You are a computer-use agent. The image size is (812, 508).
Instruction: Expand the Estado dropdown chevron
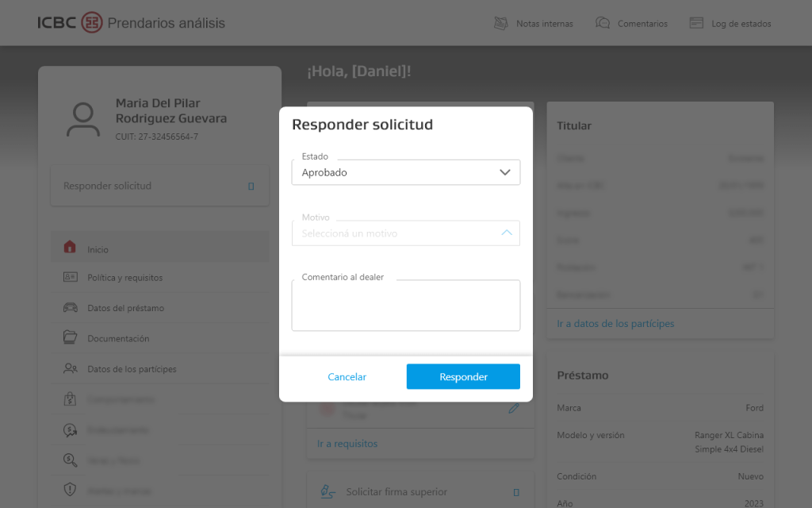click(x=505, y=172)
